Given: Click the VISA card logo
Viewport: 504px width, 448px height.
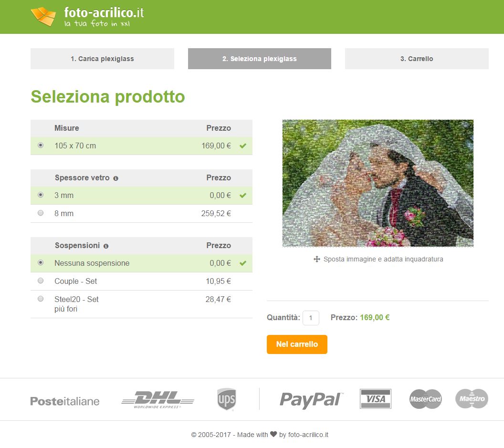Looking at the screenshot, I should tap(376, 399).
